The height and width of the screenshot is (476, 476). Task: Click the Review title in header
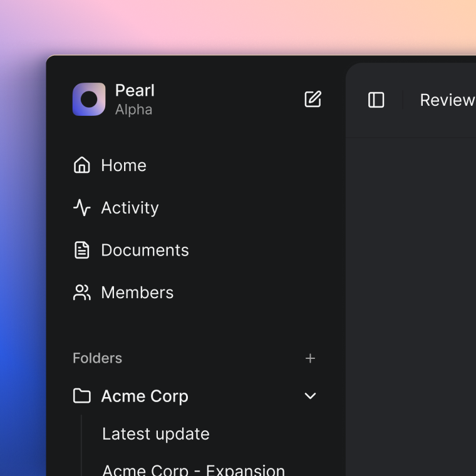(447, 100)
